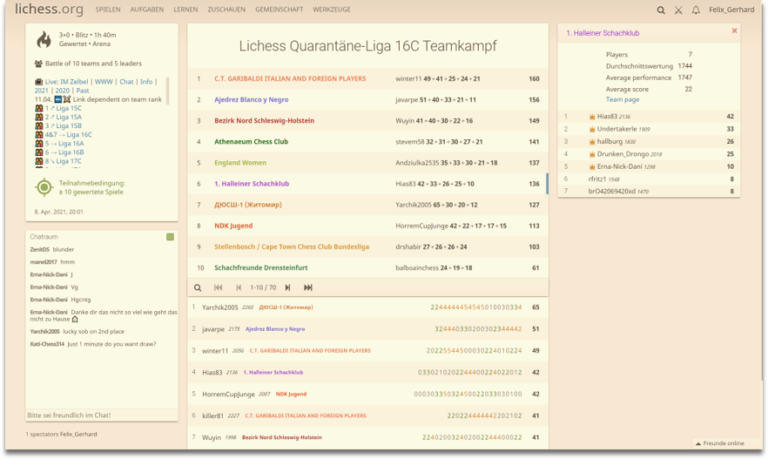
Task: Open javarpe player row in standings
Action: pos(368,329)
